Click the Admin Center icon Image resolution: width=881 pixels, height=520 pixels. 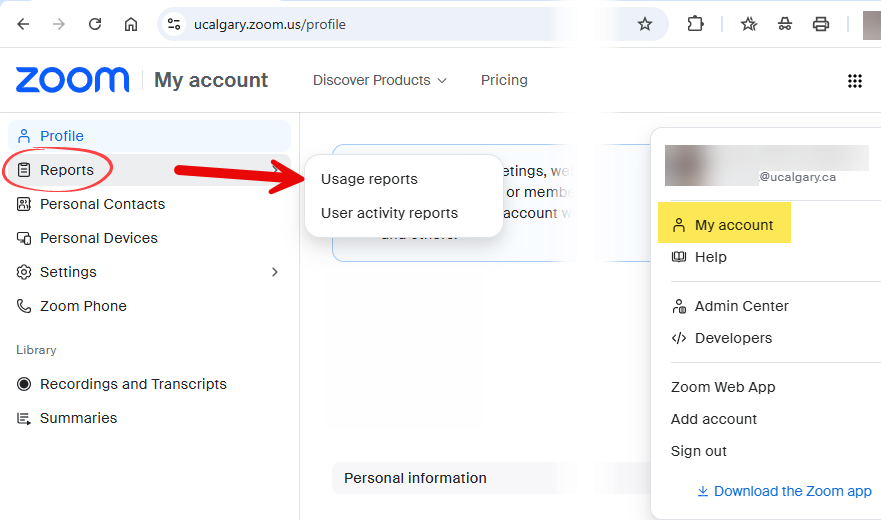point(679,306)
